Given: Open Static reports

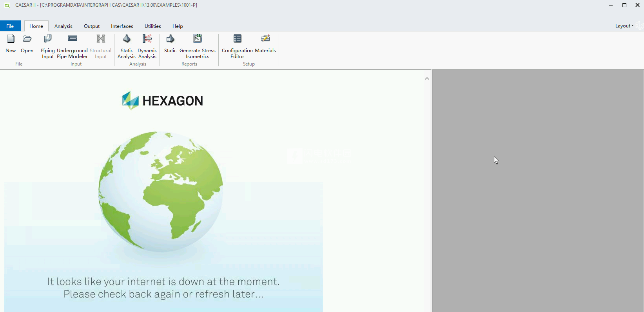Looking at the screenshot, I should pos(170,44).
